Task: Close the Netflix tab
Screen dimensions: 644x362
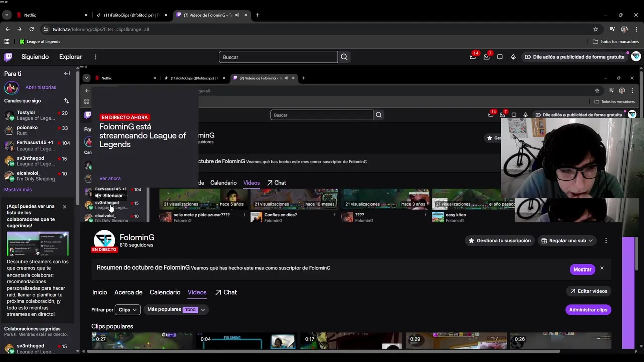Action: click(86, 15)
